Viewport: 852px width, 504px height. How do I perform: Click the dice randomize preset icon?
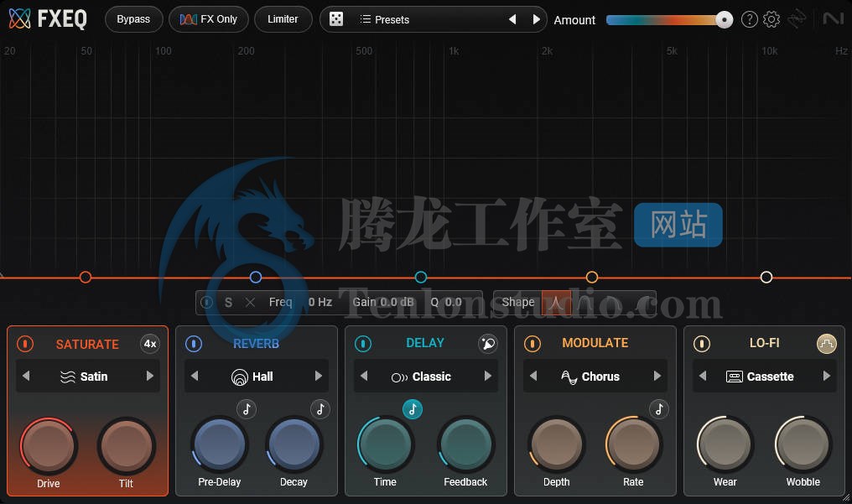336,19
